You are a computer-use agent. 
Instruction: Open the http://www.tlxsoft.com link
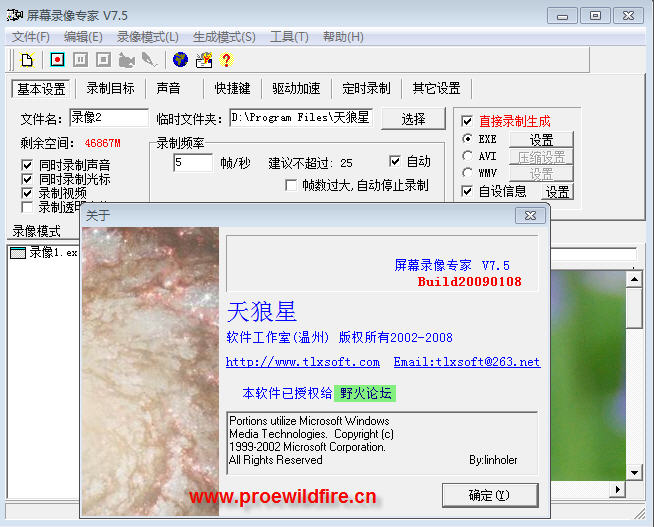click(x=302, y=362)
